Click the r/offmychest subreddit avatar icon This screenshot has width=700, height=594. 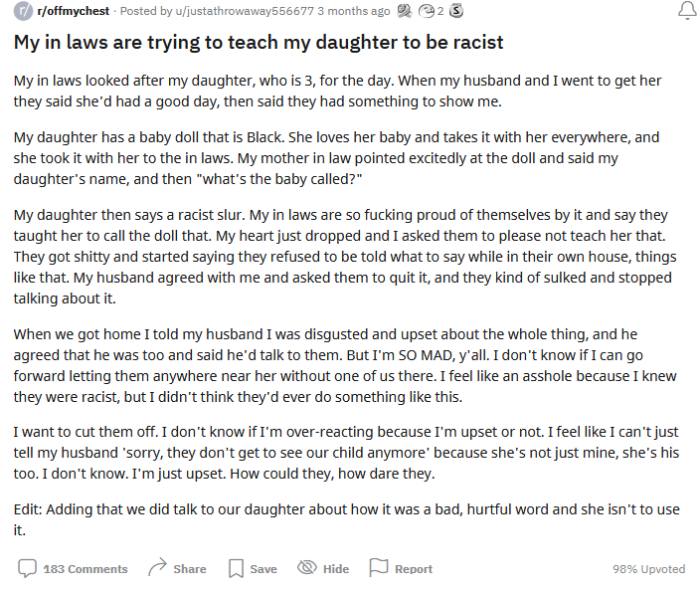pyautogui.click(x=23, y=11)
